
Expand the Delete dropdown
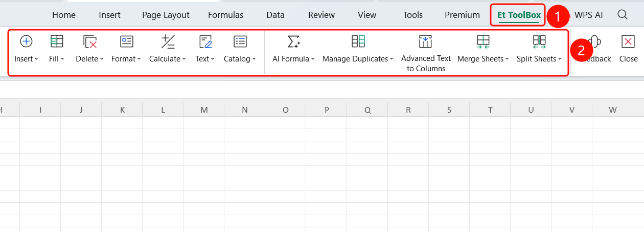(x=102, y=59)
